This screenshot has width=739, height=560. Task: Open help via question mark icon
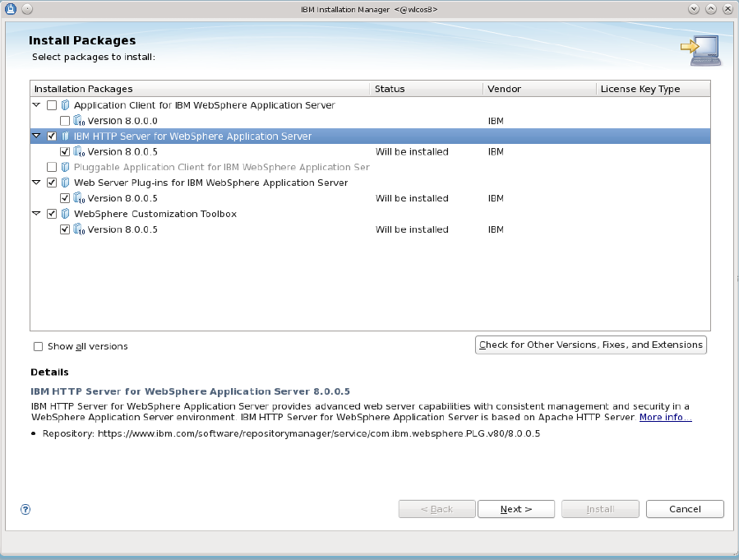pyautogui.click(x=25, y=509)
